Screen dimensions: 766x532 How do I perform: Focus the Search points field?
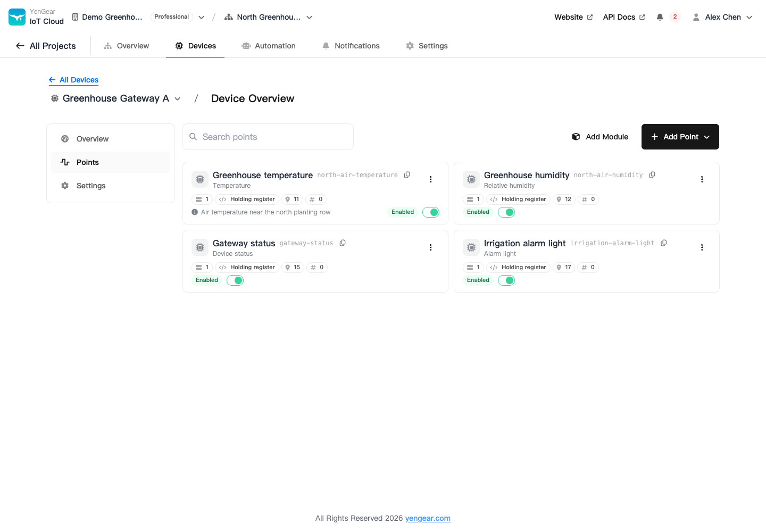(268, 137)
